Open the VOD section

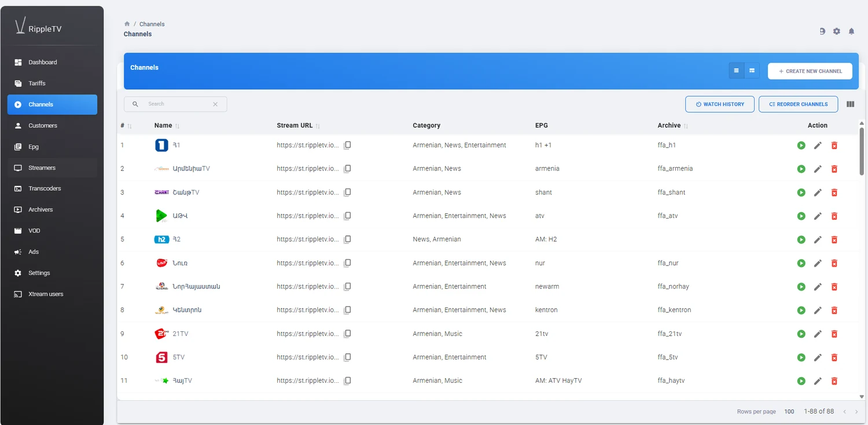click(x=52, y=231)
